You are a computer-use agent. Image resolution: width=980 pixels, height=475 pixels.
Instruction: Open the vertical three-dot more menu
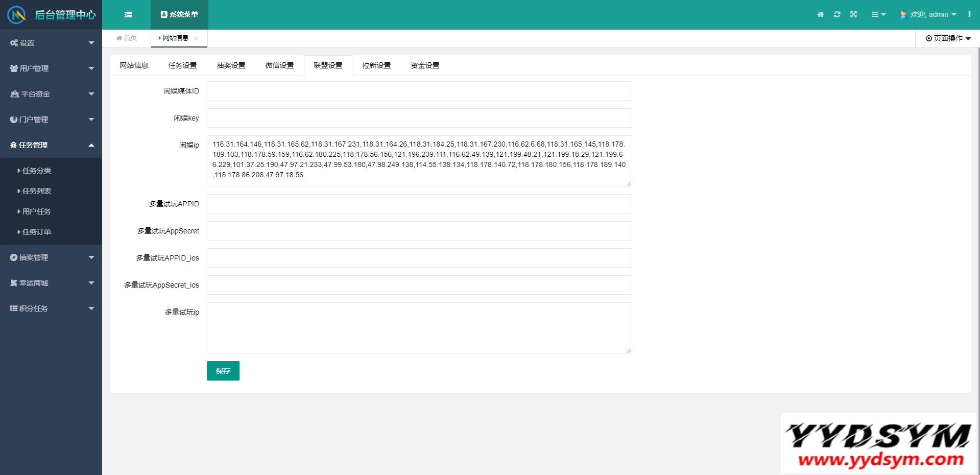(x=969, y=15)
